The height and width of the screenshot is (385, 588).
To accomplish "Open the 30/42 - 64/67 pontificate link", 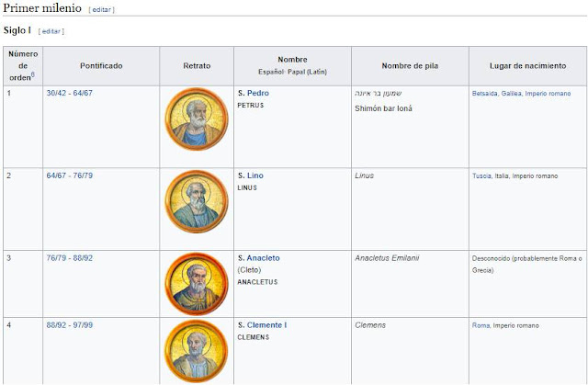I will [x=70, y=93].
